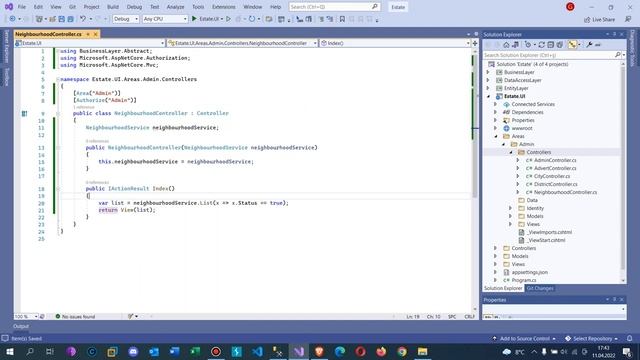Click the Live Share button
Image resolution: width=640 pixels, height=360 pixels.
coord(599,20)
